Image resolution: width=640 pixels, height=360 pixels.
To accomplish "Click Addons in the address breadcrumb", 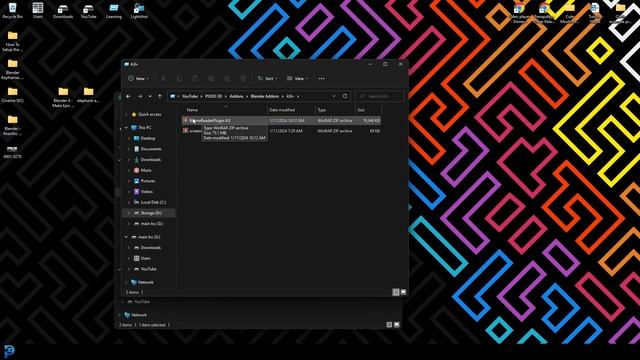I will point(236,96).
